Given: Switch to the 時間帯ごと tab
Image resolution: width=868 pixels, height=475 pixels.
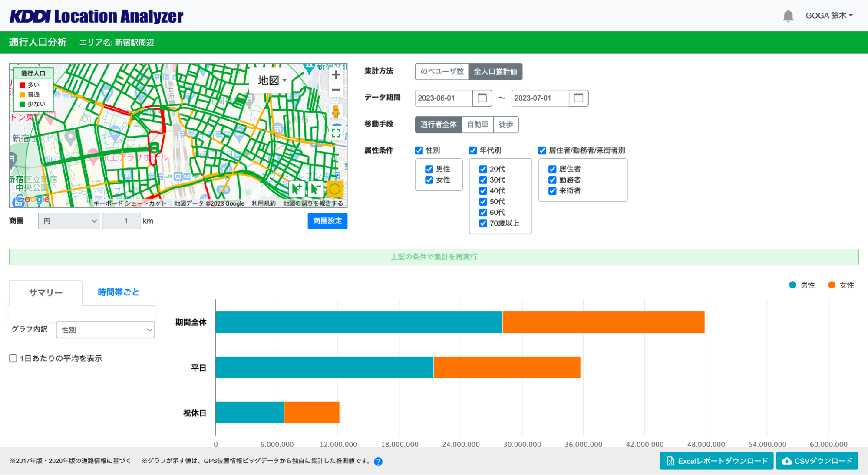Looking at the screenshot, I should point(118,292).
